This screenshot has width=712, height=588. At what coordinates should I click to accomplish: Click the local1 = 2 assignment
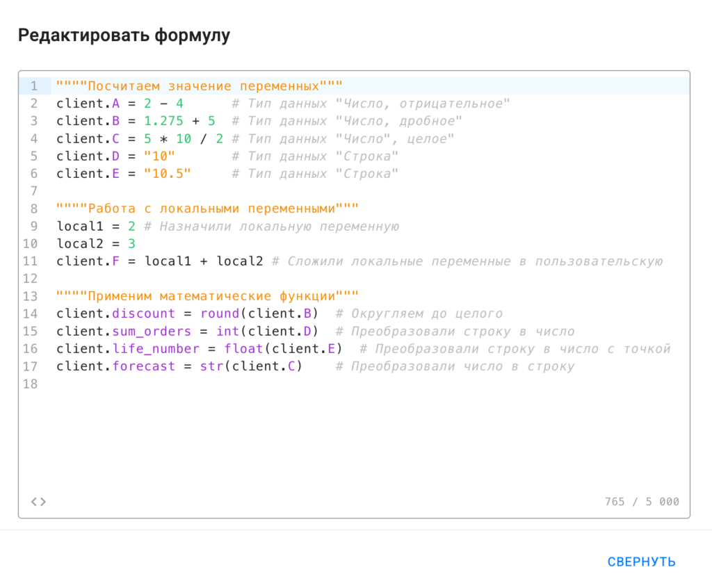pos(95,226)
